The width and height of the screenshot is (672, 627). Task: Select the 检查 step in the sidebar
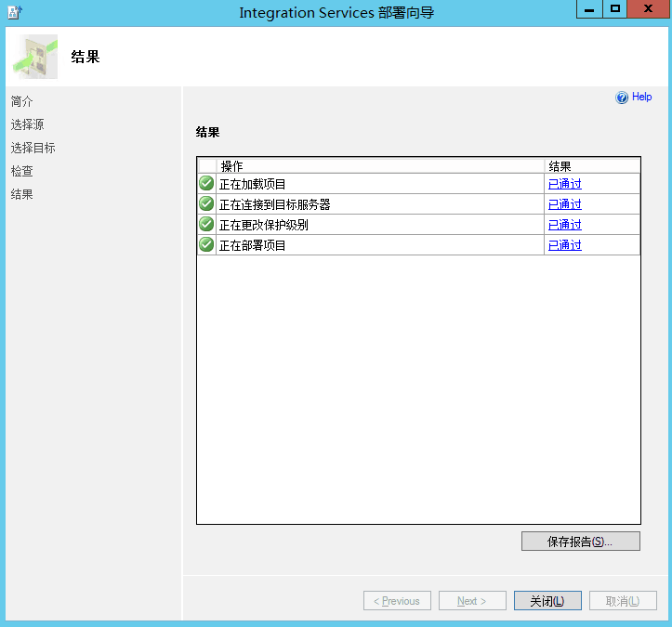[22, 171]
